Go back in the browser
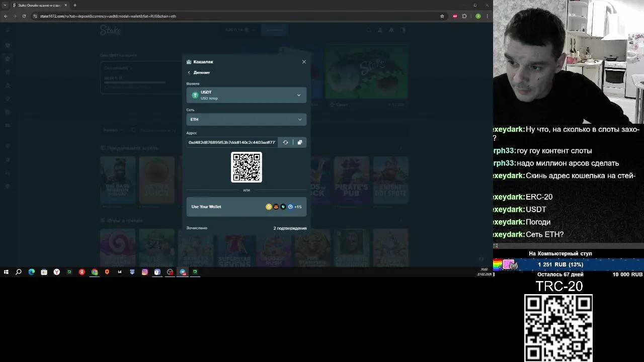The height and width of the screenshot is (362, 644). click(x=6, y=16)
